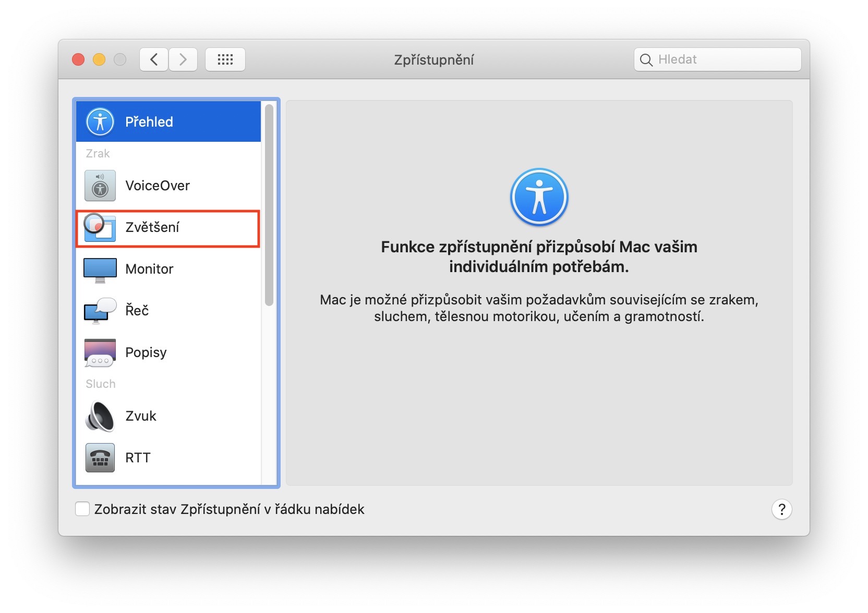Select the RTT label
This screenshot has height=613, width=868.
138,458
